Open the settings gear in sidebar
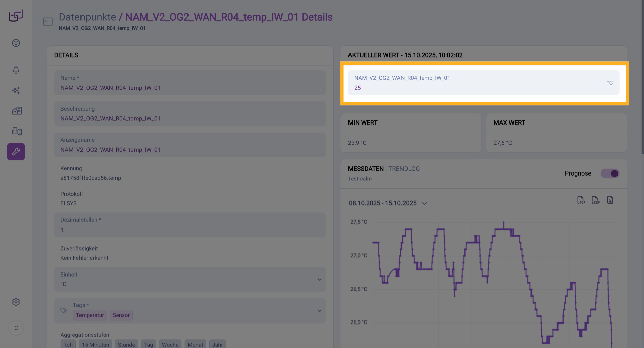 16,302
